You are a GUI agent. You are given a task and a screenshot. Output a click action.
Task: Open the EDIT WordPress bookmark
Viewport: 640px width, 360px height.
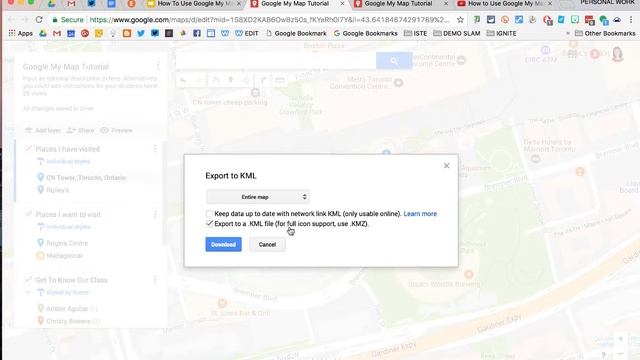click(x=247, y=33)
